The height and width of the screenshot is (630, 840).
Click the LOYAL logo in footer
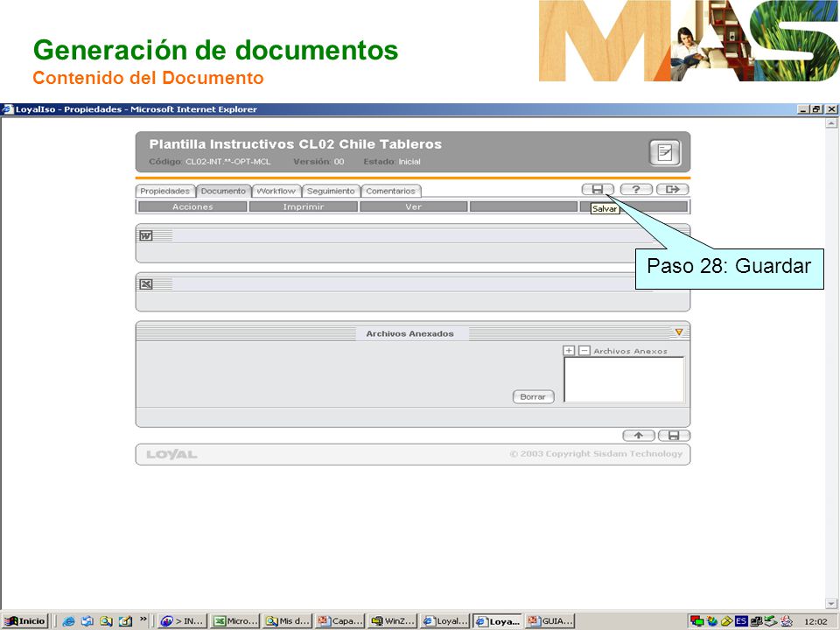(x=171, y=455)
